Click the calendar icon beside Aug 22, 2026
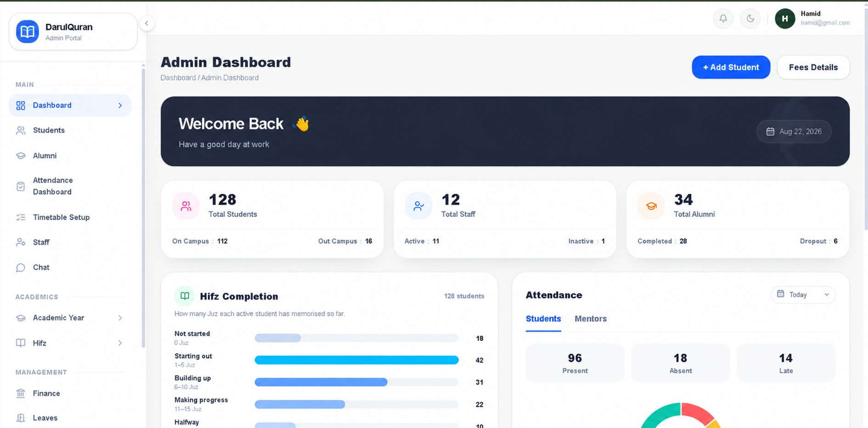 [x=770, y=132]
